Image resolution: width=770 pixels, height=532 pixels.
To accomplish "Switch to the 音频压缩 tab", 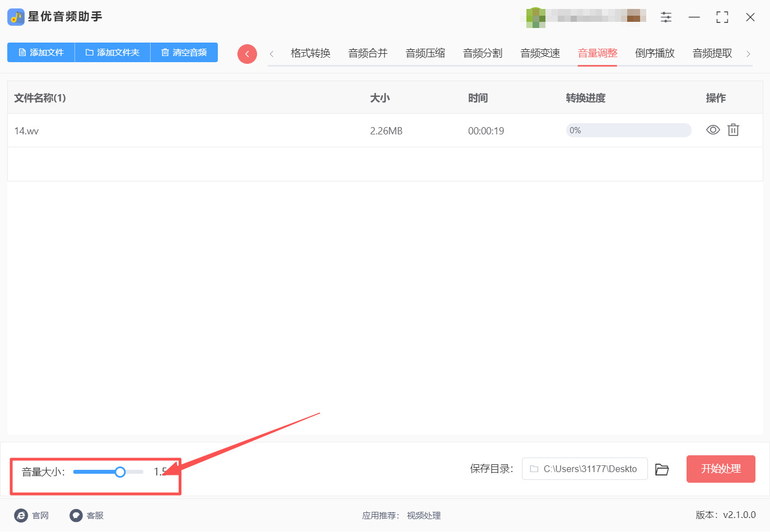I will 425,53.
